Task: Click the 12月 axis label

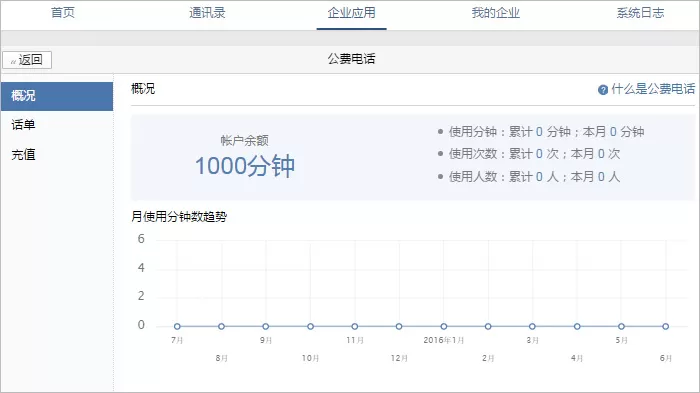Action: (x=399, y=358)
